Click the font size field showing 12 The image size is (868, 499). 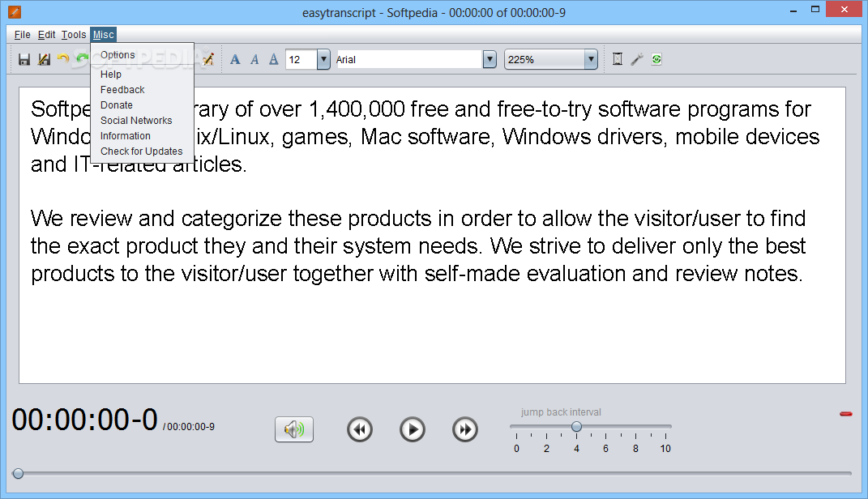pyautogui.click(x=301, y=59)
